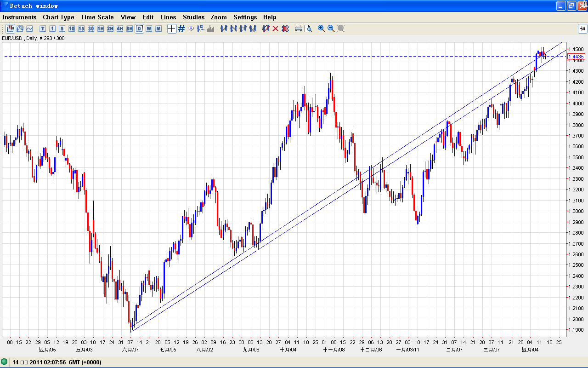Select the line chart type icon
This screenshot has width=588, height=368.
point(29,29)
